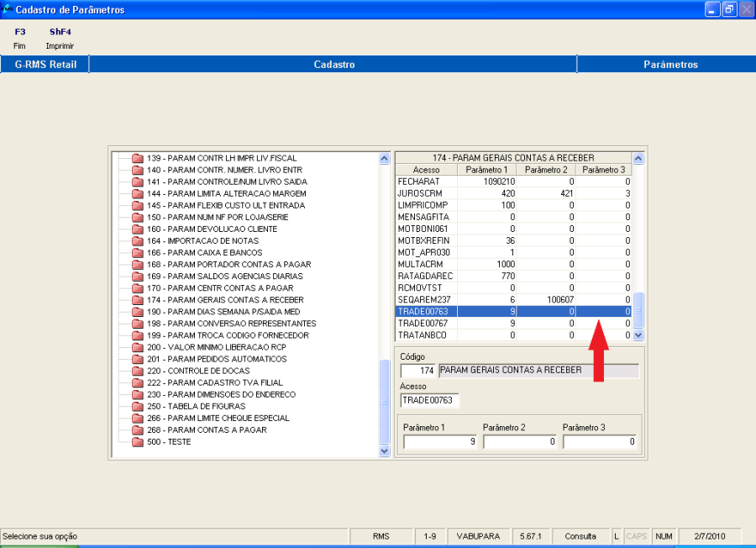Click the Acesso column header

(426, 170)
